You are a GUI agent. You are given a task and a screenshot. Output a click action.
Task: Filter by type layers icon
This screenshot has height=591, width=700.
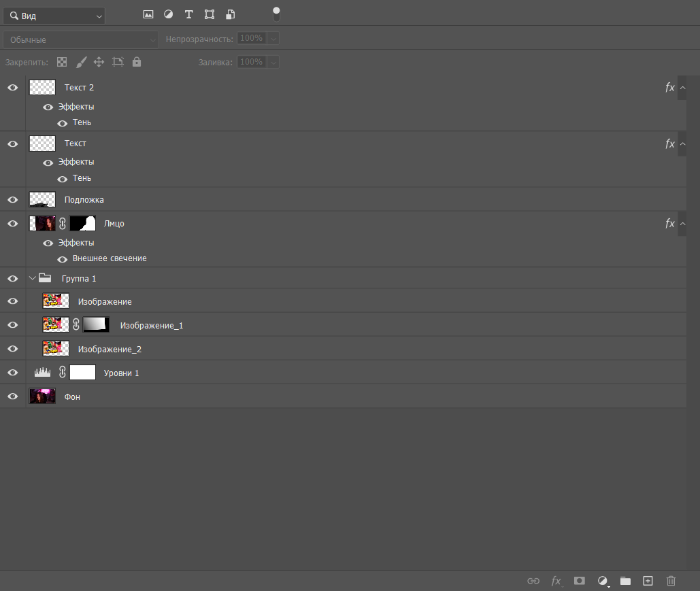tap(189, 15)
